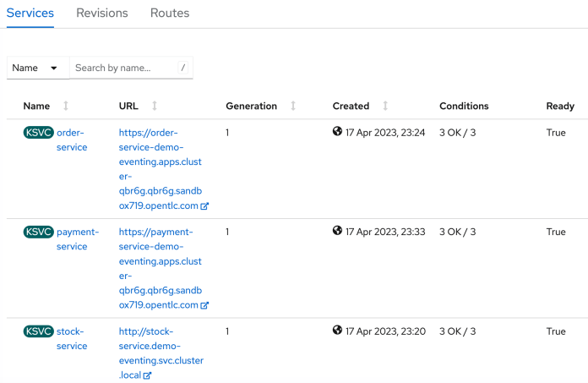Expand the Name filter dropdown
Image resolution: width=588 pixels, height=383 pixels.
38,68
